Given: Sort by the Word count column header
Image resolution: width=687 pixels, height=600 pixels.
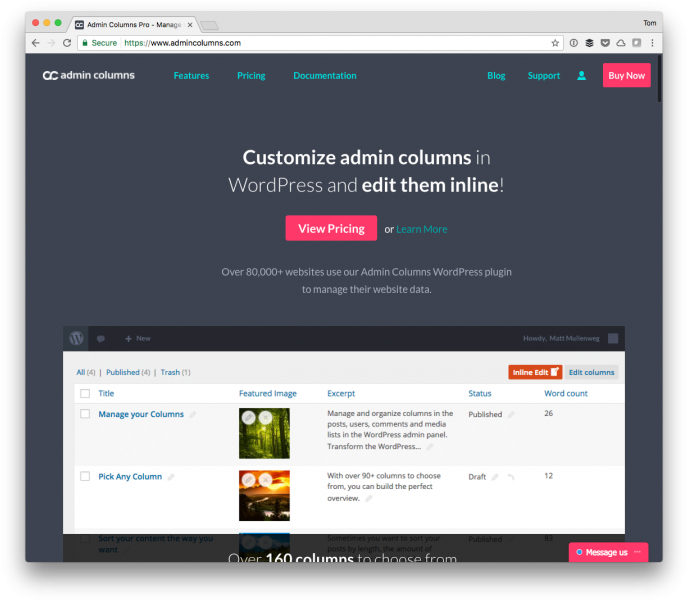Looking at the screenshot, I should click(x=566, y=393).
